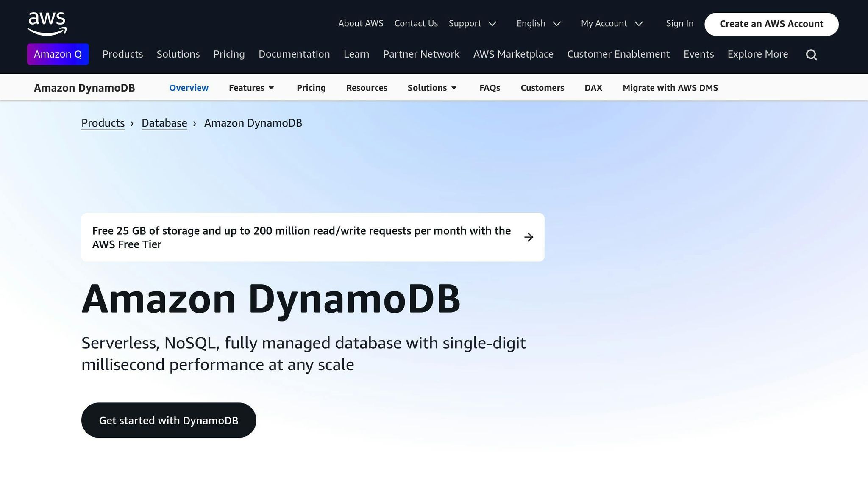Click the AWS logo to go home

pos(47,23)
